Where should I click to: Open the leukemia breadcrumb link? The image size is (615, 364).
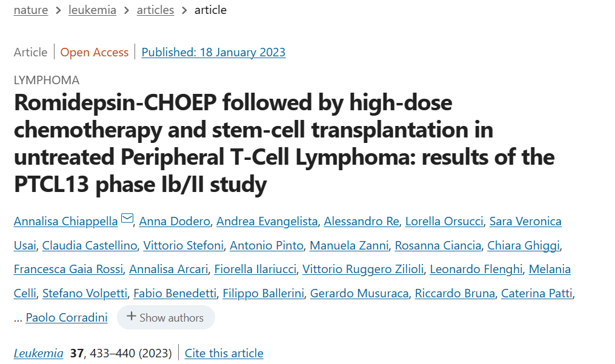[x=92, y=10]
